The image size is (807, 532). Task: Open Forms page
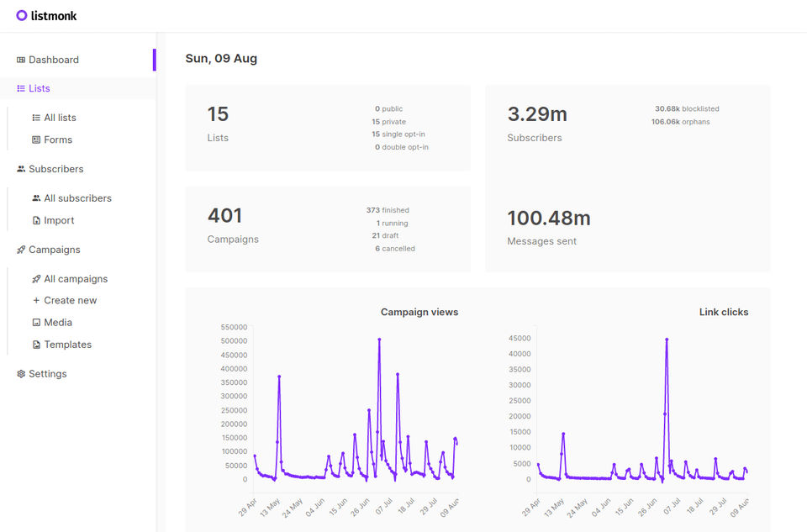[58, 140]
